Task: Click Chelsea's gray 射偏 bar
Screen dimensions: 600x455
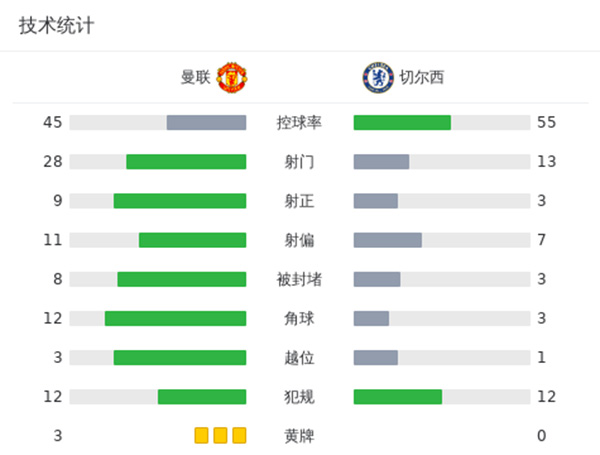Action: point(388,240)
